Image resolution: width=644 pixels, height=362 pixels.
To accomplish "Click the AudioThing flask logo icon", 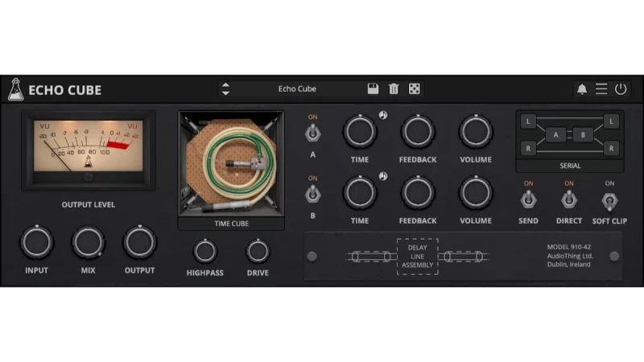I will (15, 89).
